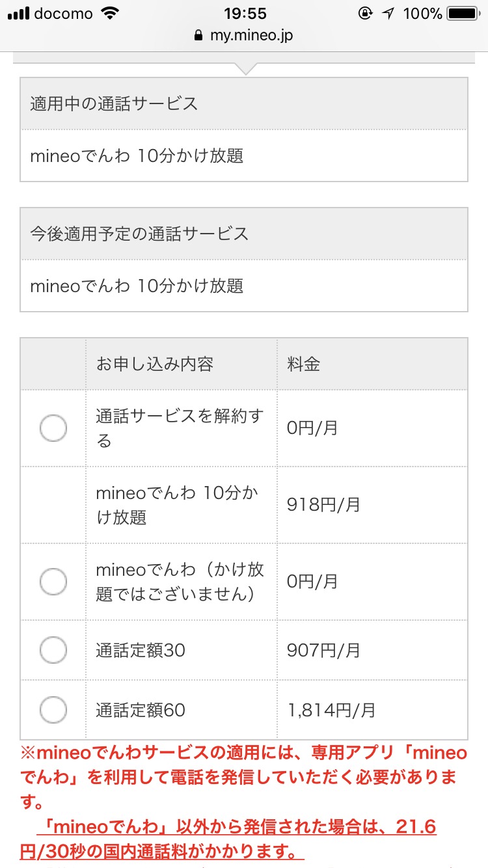
Task: Tap the 通話定額30 plan label
Action: tap(141, 650)
